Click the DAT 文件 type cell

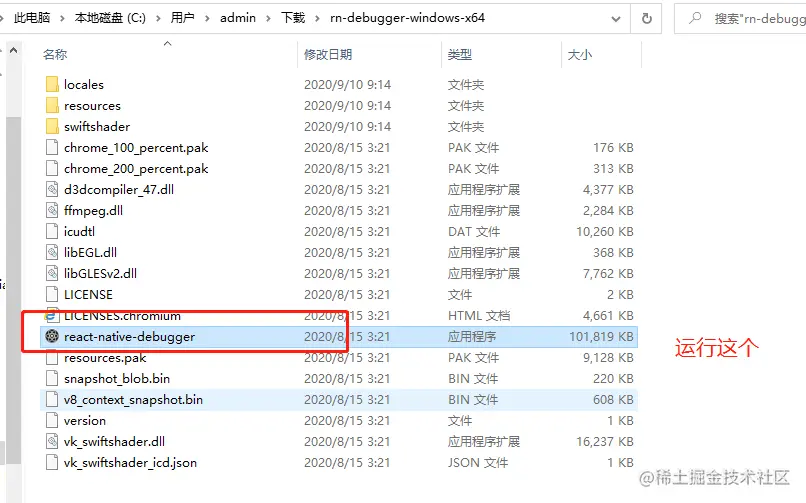(473, 232)
